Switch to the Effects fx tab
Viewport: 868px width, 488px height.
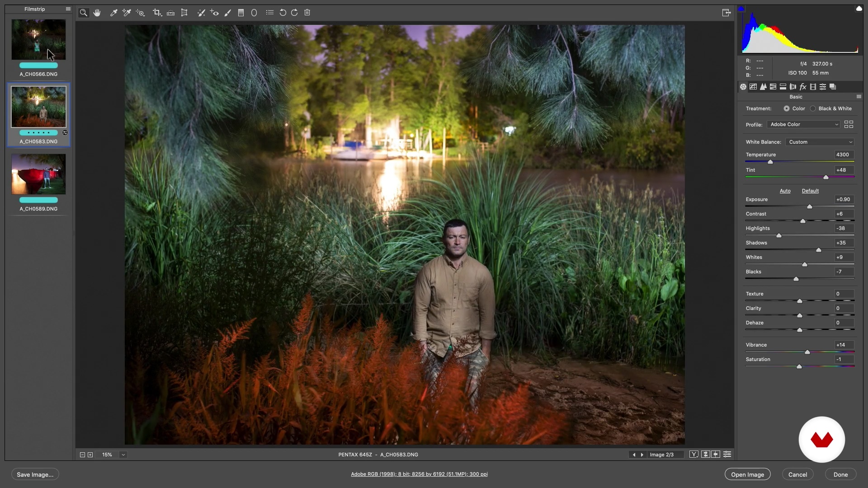tap(803, 87)
